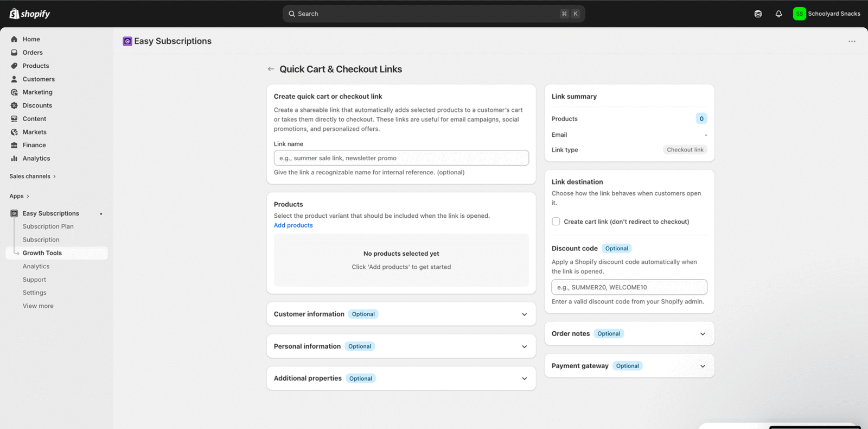The image size is (868, 429).
Task: Go back using the left arrow
Action: tap(271, 69)
